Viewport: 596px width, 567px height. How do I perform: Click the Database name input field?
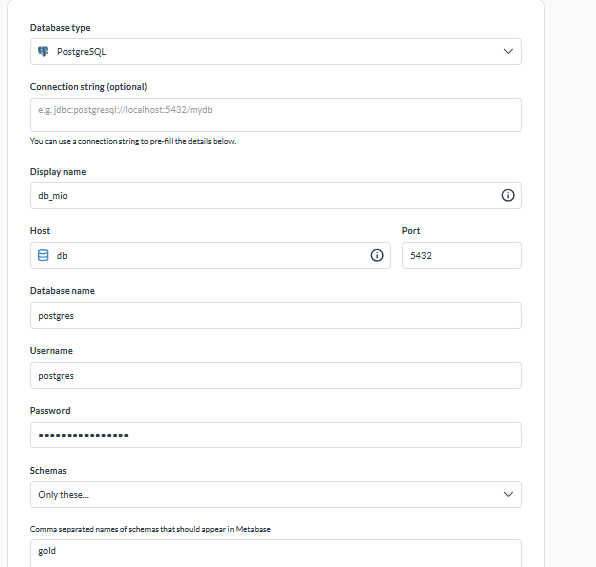point(276,315)
